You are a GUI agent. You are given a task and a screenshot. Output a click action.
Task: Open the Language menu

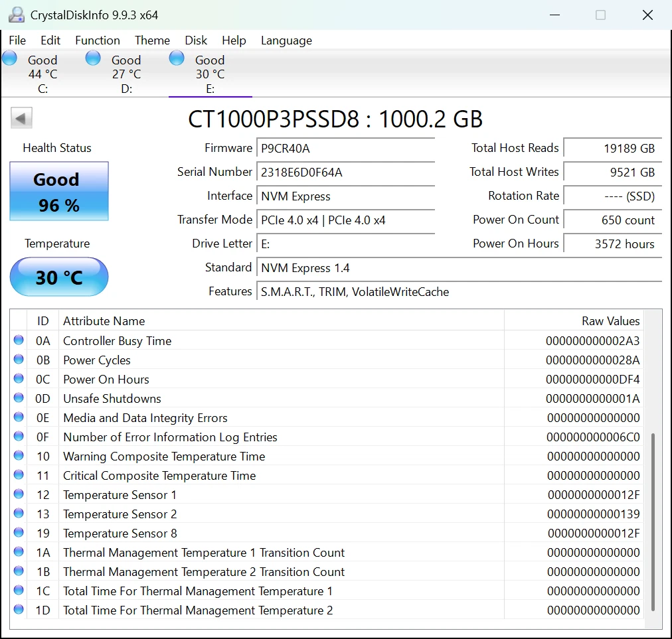tap(286, 40)
